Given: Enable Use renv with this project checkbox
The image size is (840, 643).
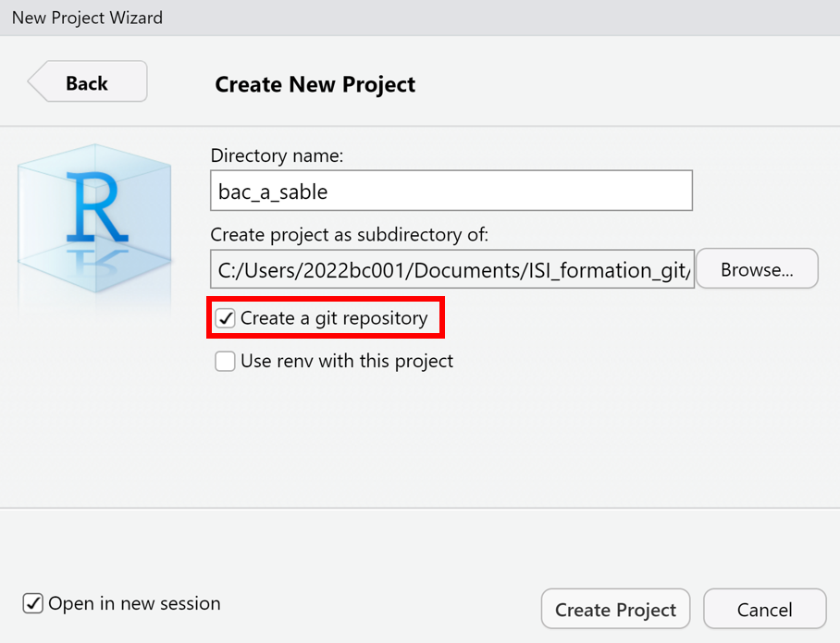Looking at the screenshot, I should pyautogui.click(x=225, y=361).
